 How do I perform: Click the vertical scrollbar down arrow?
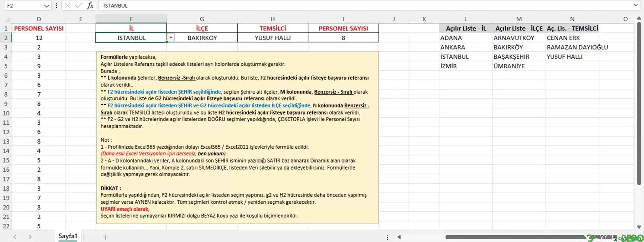[639, 227]
